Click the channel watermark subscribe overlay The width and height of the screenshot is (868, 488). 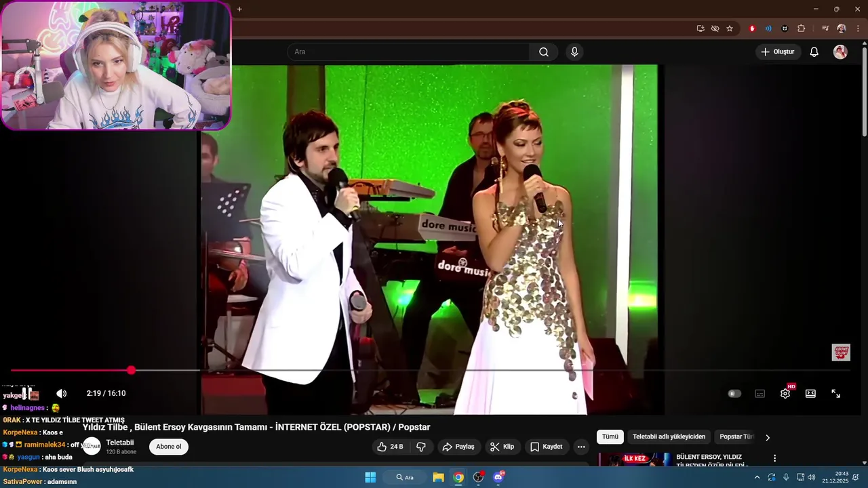[x=841, y=352]
